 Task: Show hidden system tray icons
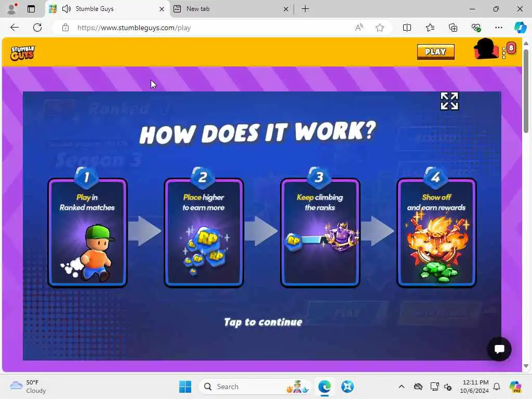(402, 387)
